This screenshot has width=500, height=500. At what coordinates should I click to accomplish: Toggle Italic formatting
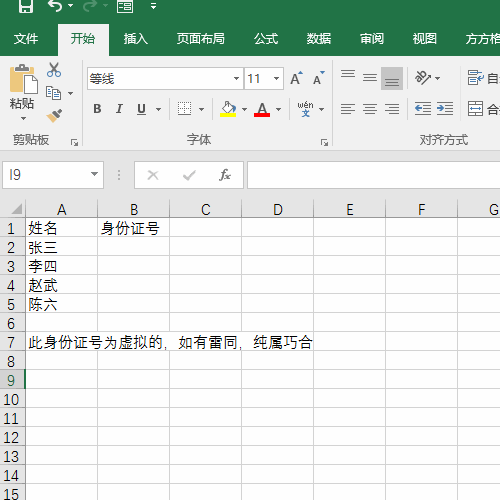[119, 109]
